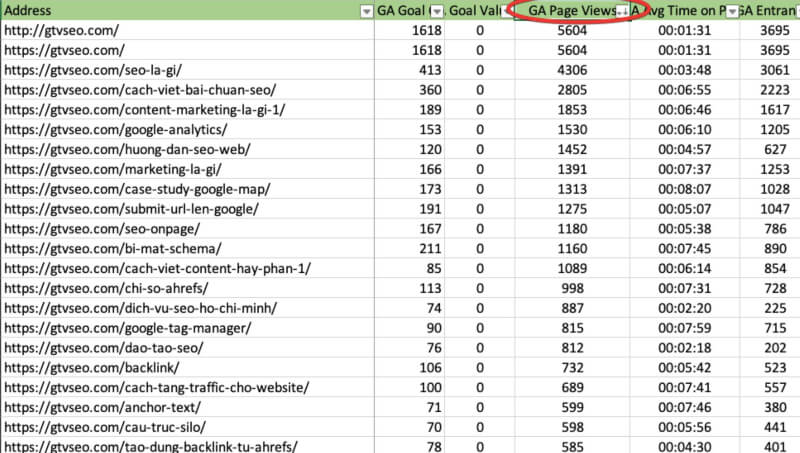Select the seo-la-gi URL cell
This screenshot has width=800, height=453.
click(x=188, y=70)
